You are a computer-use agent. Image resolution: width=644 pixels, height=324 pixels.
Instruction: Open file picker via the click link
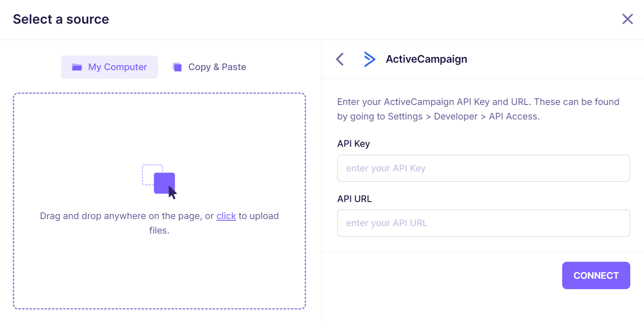[x=226, y=216]
